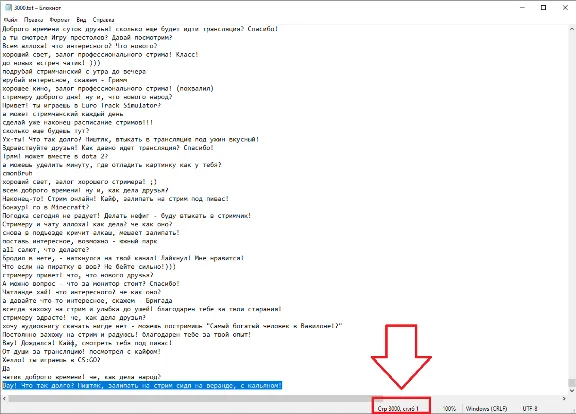Click the line and column indicator Стр 3000

[x=398, y=408]
